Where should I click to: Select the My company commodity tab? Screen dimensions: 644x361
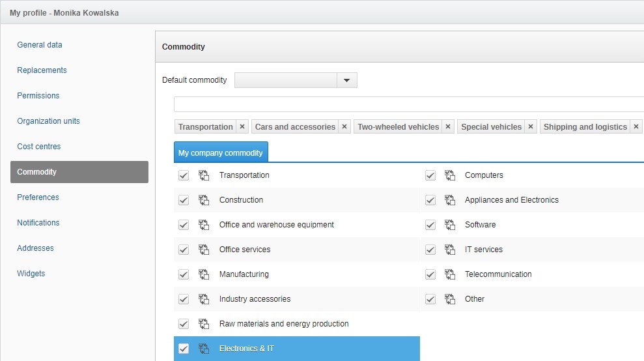tap(221, 152)
